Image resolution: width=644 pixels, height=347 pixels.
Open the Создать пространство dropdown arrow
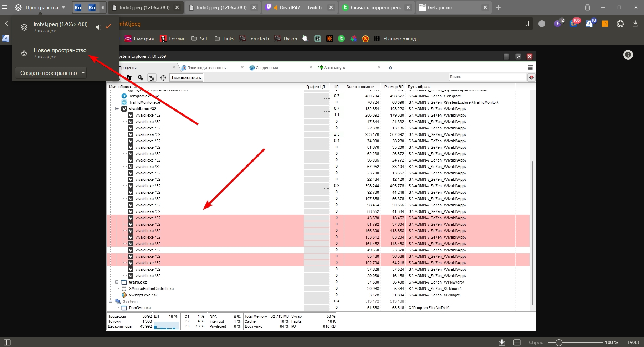(x=83, y=73)
